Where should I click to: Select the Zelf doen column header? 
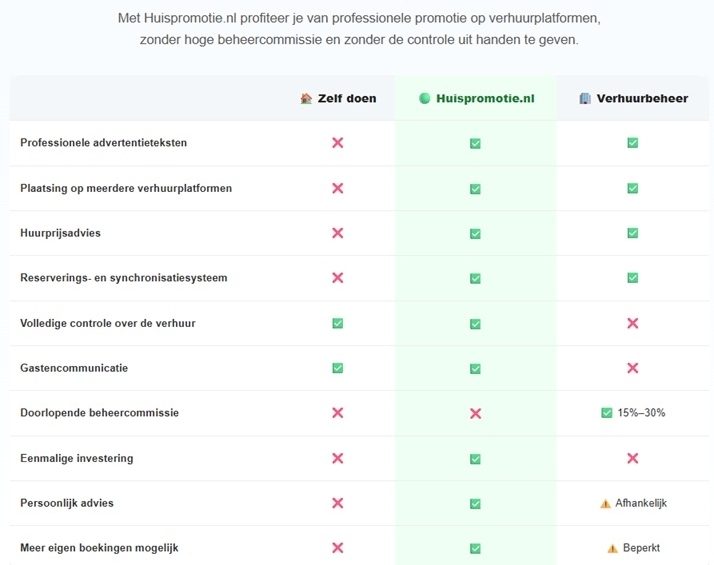[x=338, y=98]
